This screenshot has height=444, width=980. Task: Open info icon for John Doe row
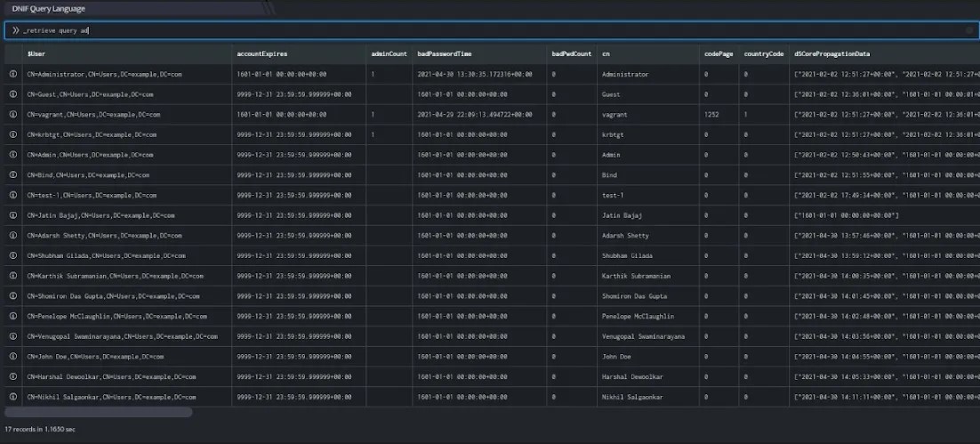pos(13,357)
